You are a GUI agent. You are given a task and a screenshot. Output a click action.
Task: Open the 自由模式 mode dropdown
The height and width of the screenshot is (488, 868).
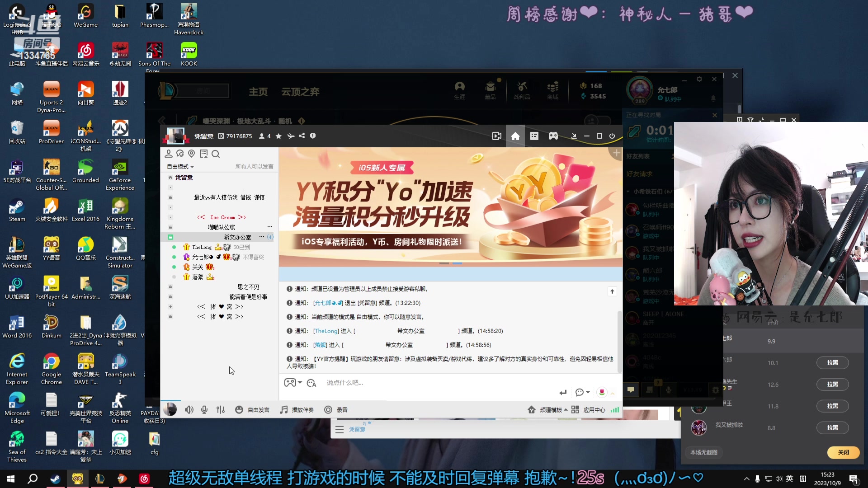tap(180, 167)
